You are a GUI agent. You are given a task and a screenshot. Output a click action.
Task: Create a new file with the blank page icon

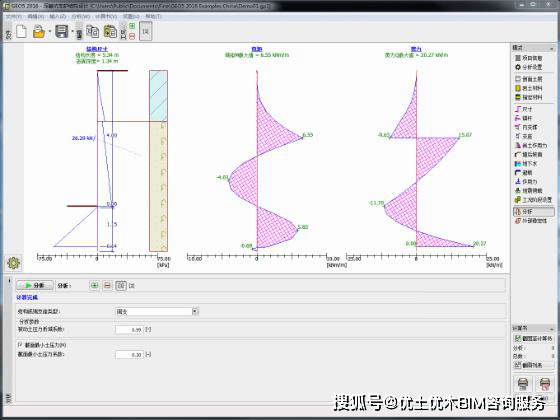click(21, 31)
